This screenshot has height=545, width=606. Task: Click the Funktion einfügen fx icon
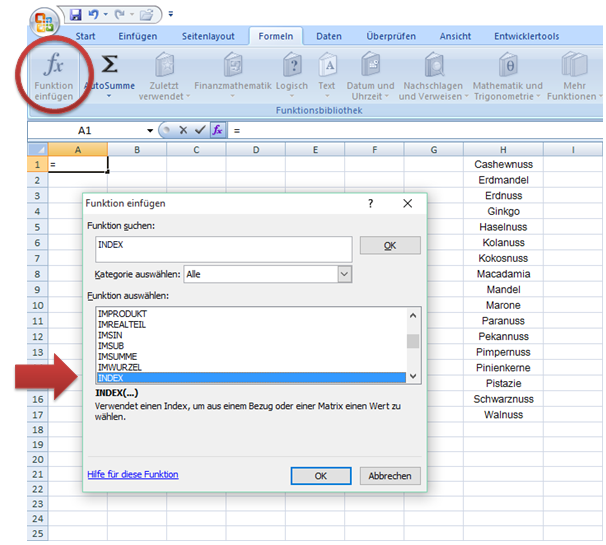54,66
